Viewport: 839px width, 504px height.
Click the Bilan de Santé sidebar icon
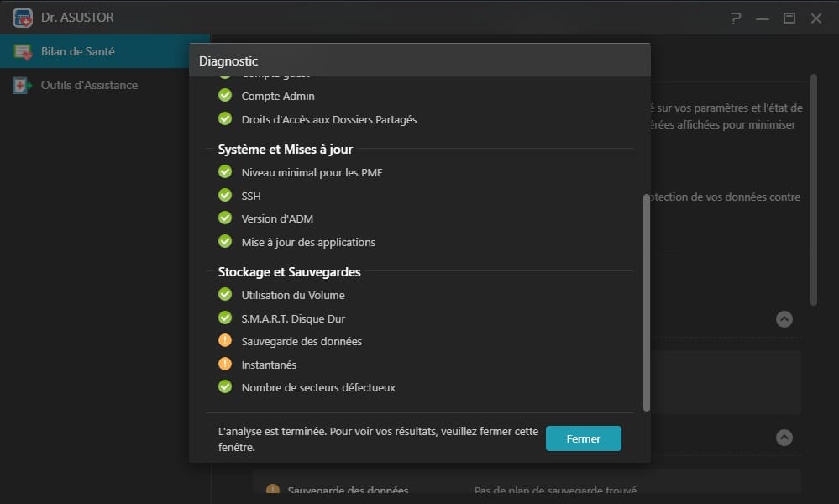point(23,52)
